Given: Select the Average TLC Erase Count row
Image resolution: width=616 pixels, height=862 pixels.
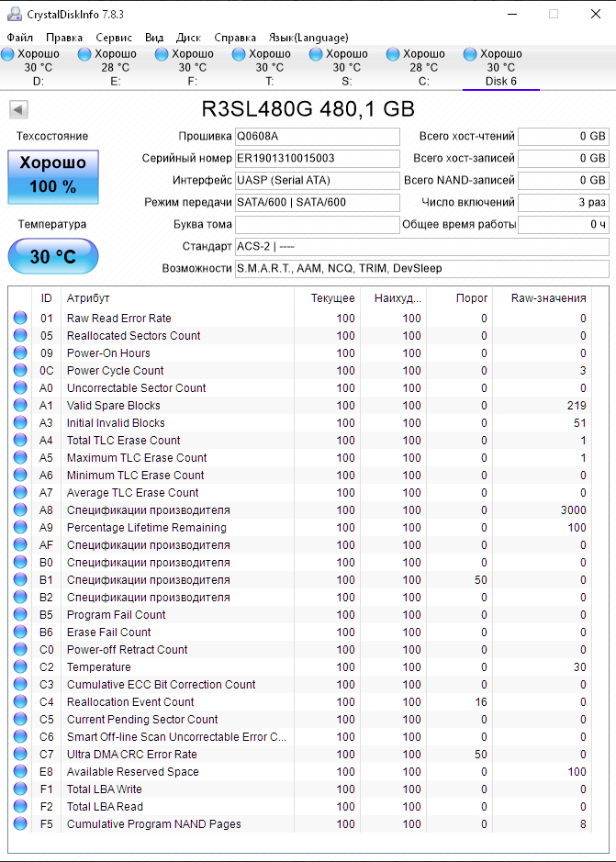Looking at the screenshot, I should click(x=300, y=493).
